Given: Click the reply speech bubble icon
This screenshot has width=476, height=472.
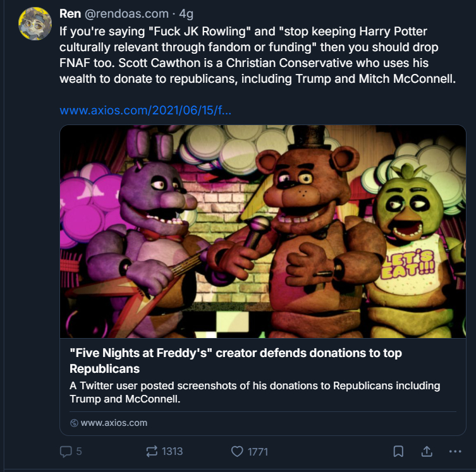Looking at the screenshot, I should 66,451.
